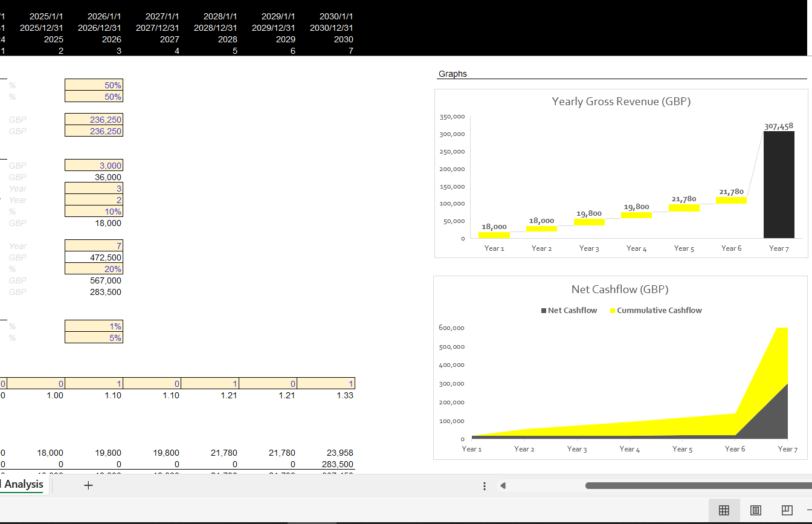Click the 600,000 axis label on cashflow chart
Screen dimensions: 812x524
[x=452, y=328]
